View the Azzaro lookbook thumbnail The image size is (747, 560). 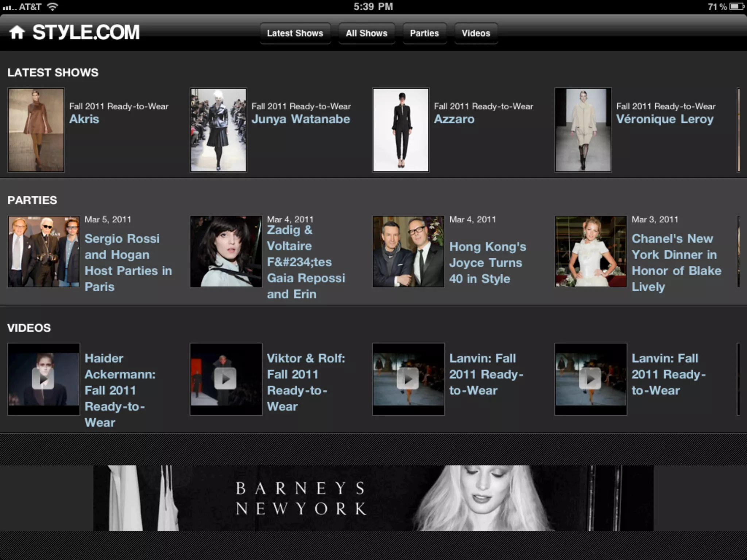pyautogui.click(x=401, y=130)
